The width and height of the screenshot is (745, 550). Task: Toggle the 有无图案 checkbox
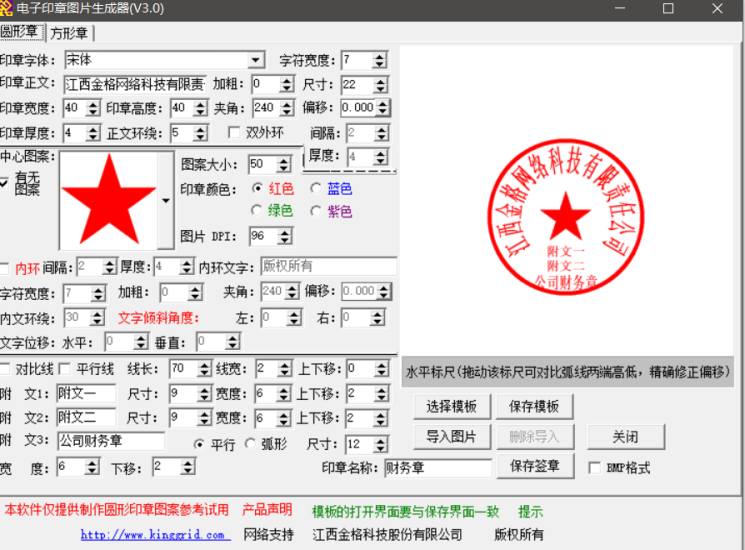click(x=6, y=181)
